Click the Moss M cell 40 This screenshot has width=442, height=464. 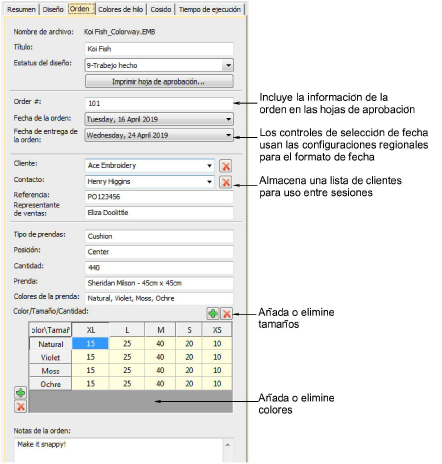[x=161, y=370]
